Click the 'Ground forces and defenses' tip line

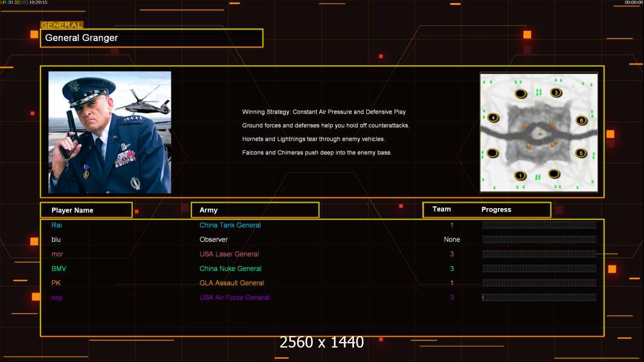(326, 125)
